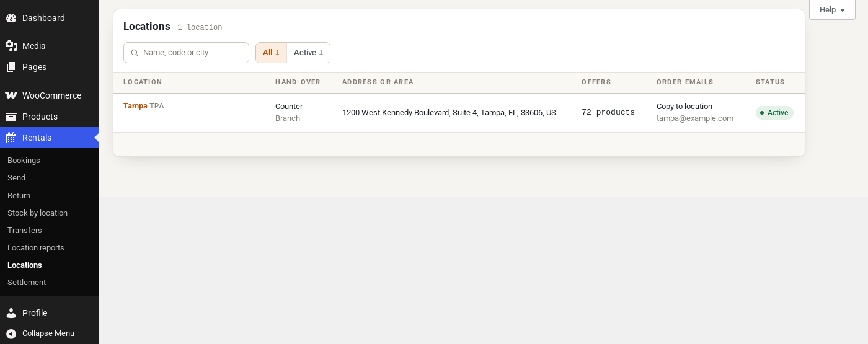868x344 pixels.
Task: Click the Location column header
Action: (x=143, y=82)
